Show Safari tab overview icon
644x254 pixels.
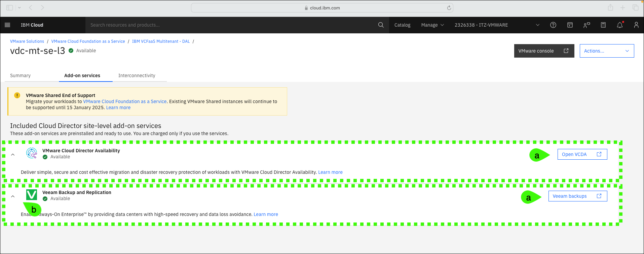(x=635, y=7)
